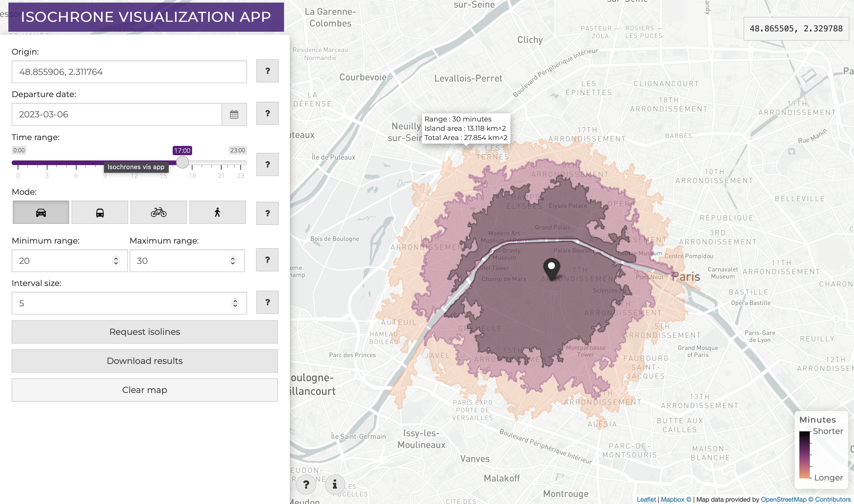
Task: Open help for the Mode selector
Action: click(268, 213)
